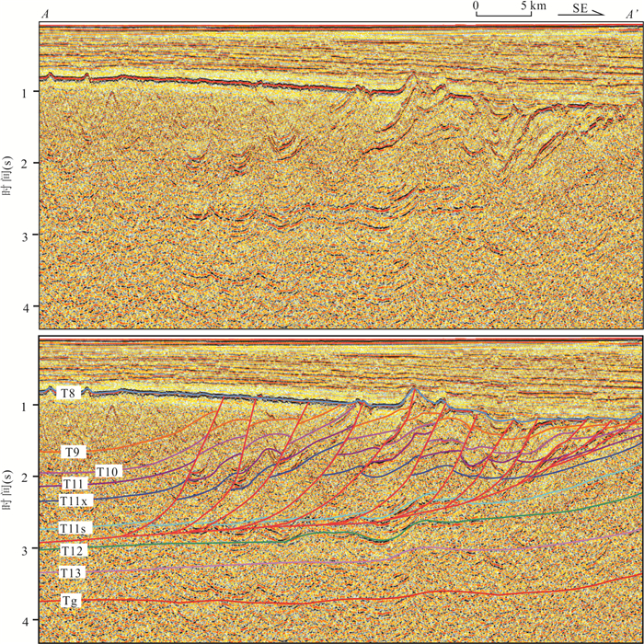Viewport: 644px width, 644px height.
Task: Click the SE direction arrow label
Action: point(581,8)
